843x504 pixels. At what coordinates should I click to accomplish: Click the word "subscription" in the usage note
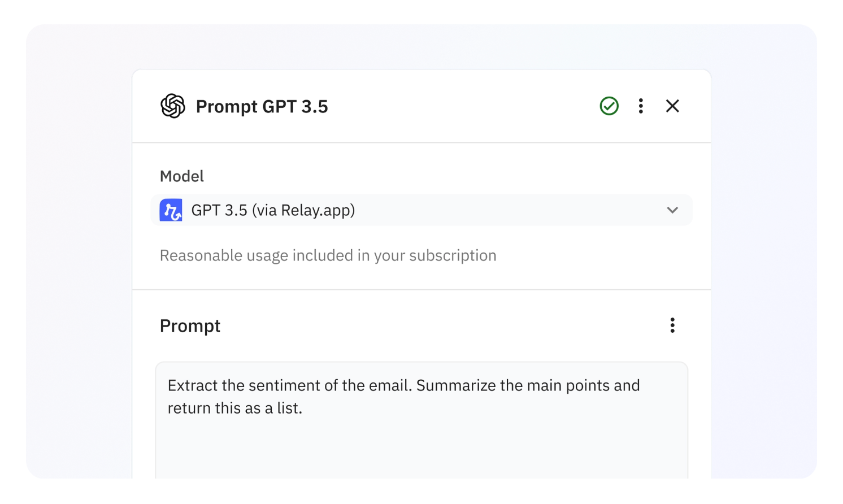[453, 256]
